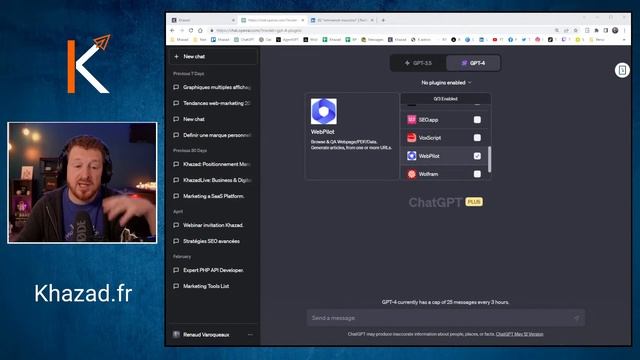Viewport: 640px width, 360px height.
Task: Open the New chat conversation under Previous 7 Days
Action: click(213, 119)
